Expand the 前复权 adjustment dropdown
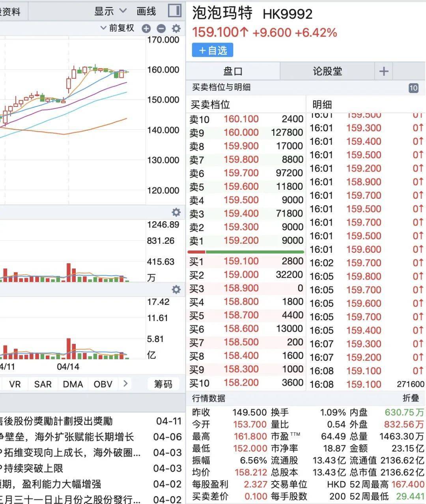This screenshot has height=504, width=426. tap(117, 28)
